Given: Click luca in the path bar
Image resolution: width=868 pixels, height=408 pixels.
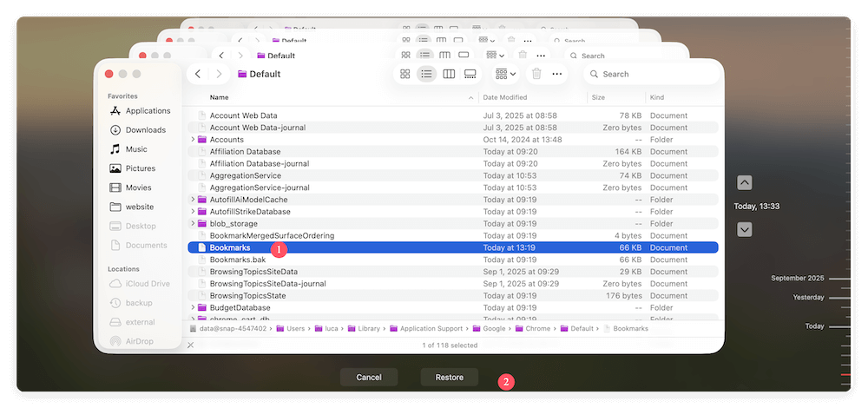Looking at the screenshot, I should pos(326,328).
